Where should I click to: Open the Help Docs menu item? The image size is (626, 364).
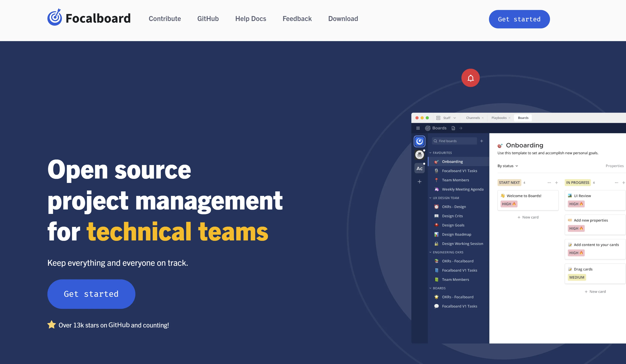coord(250,19)
